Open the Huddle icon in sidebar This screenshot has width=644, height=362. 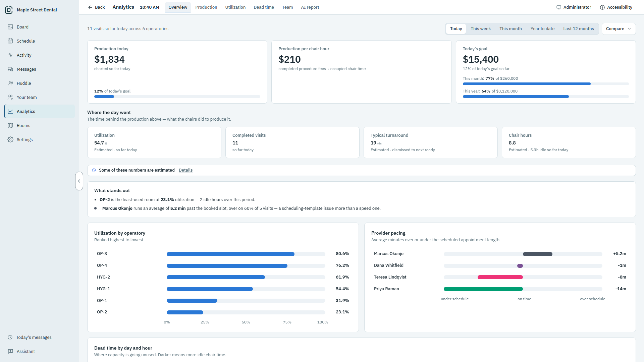click(10, 83)
